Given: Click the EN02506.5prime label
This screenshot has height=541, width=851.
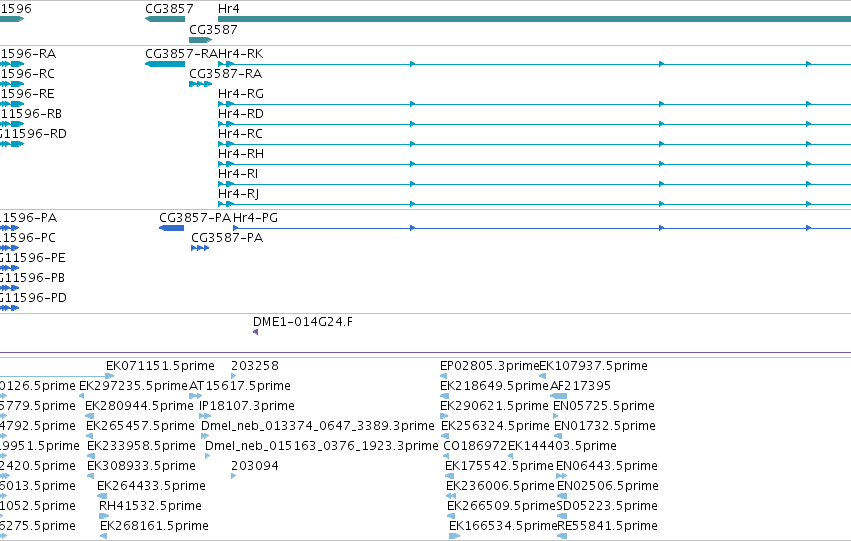Looking at the screenshot, I should pos(608,486).
